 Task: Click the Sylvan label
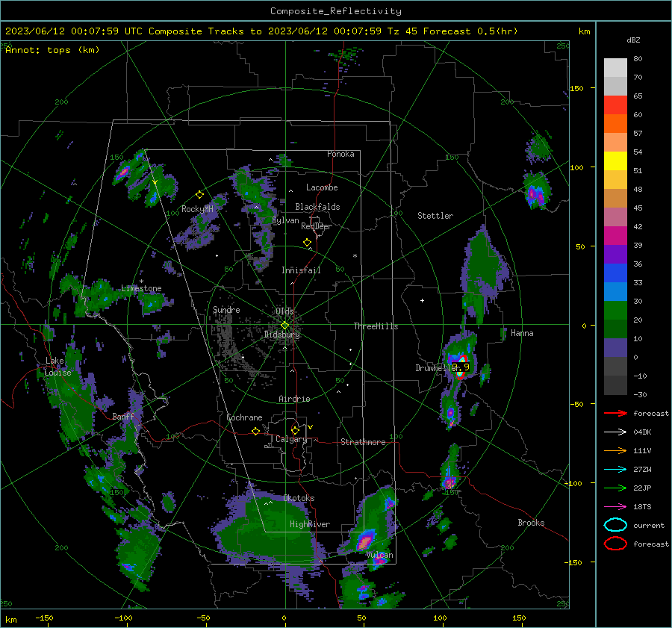tap(285, 221)
